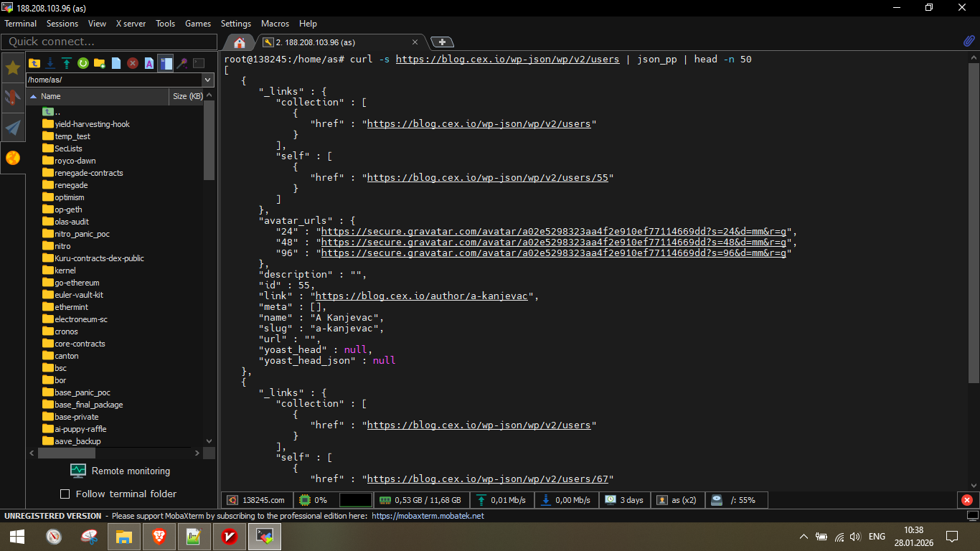This screenshot has height=551, width=980.
Task: Go to parent folder in SFTP toolbar
Action: click(x=34, y=63)
